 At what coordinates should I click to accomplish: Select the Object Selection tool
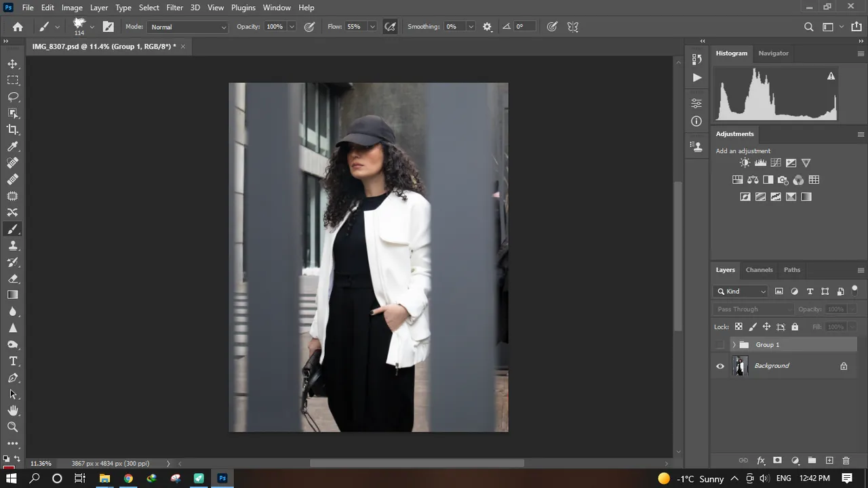pos(13,113)
